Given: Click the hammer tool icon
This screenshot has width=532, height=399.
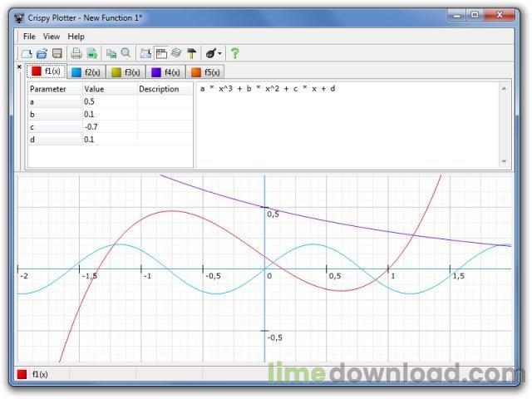Looking at the screenshot, I should (x=192, y=53).
